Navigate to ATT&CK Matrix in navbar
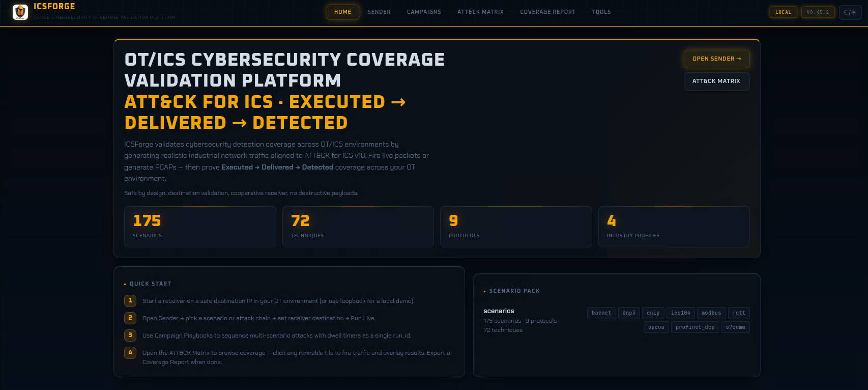The width and height of the screenshot is (868, 390). click(480, 12)
